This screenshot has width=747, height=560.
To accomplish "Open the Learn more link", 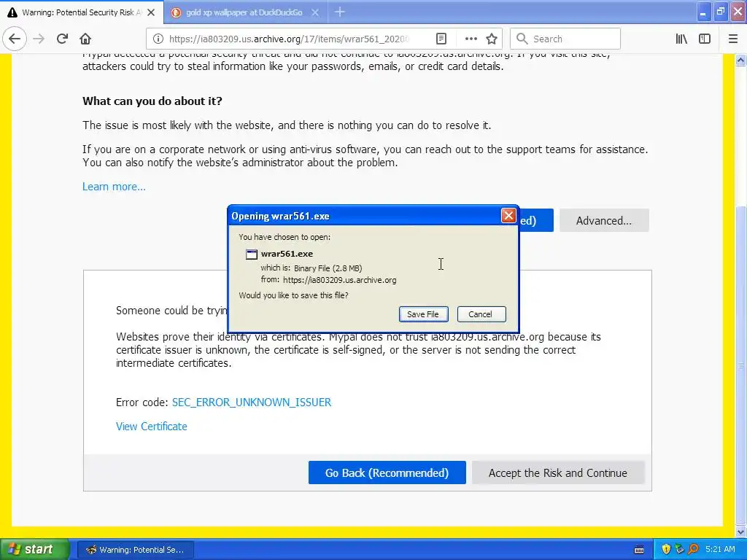I will tap(114, 187).
